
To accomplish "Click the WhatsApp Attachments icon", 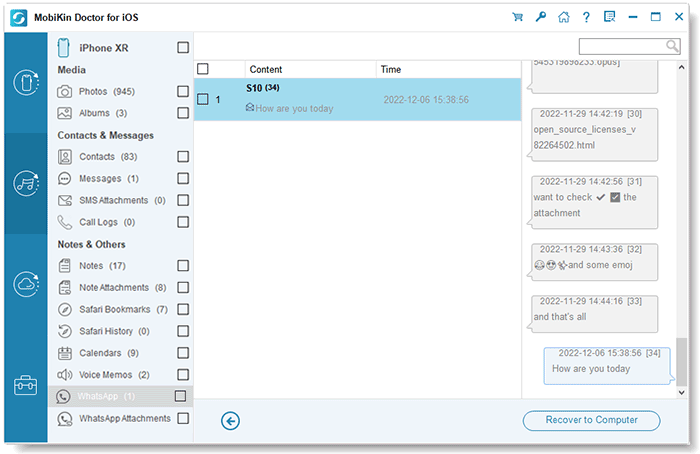I will tap(65, 419).
